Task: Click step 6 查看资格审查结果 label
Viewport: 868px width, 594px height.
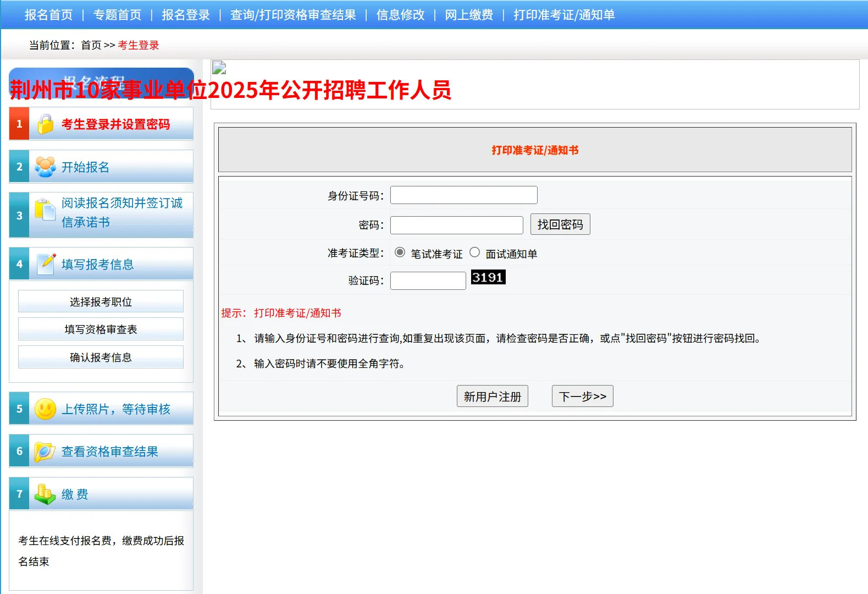Action: (110, 452)
